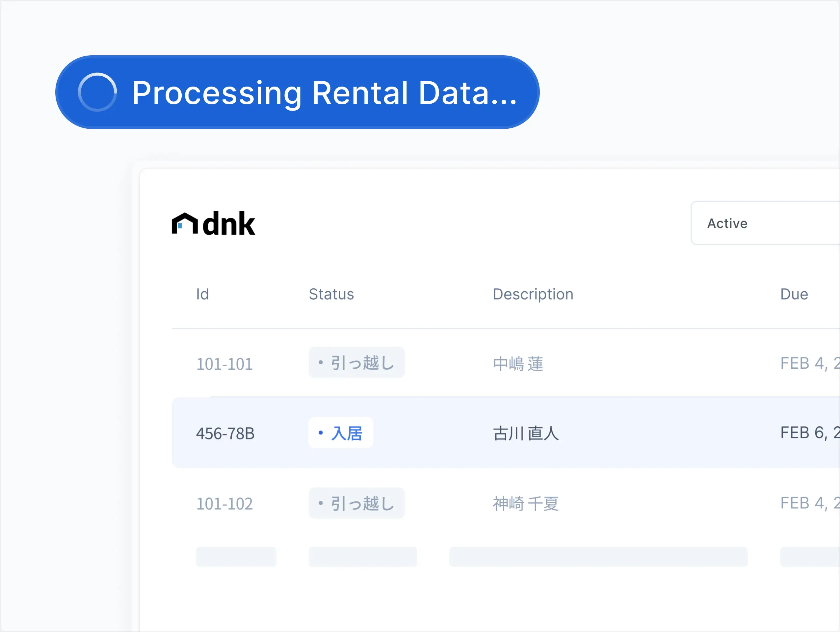Click the Due column header
Image resolution: width=840 pixels, height=632 pixels.
tap(794, 294)
